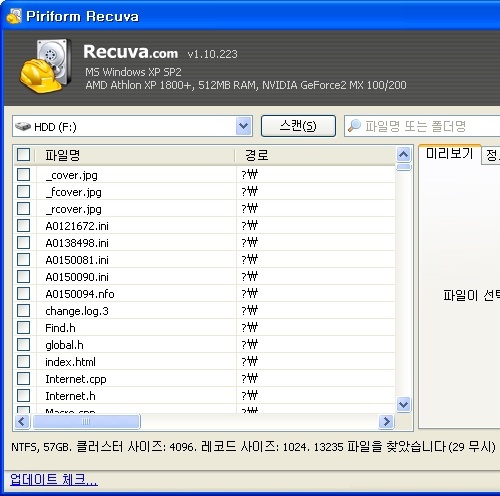Select the Internet.cpp file name

click(76, 379)
